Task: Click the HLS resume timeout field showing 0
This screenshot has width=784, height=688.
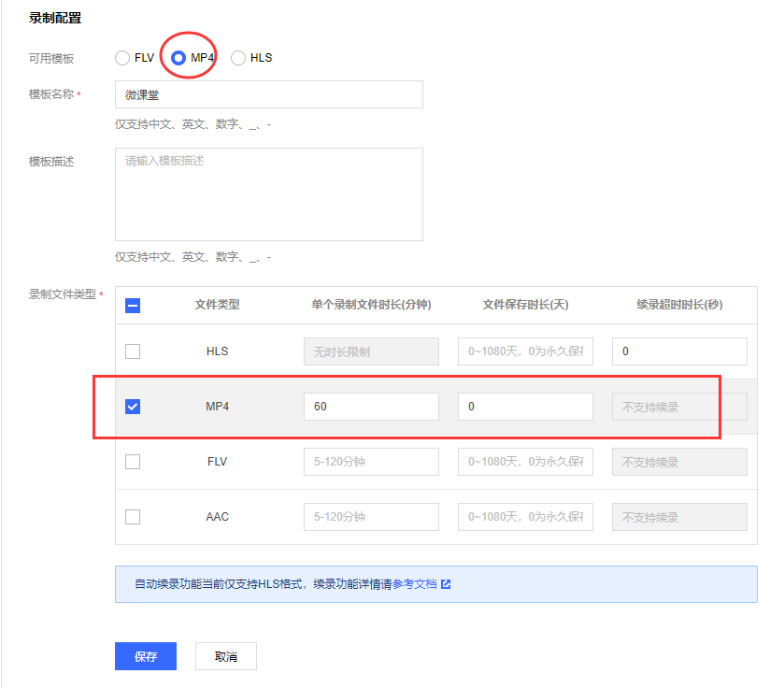Action: click(679, 351)
